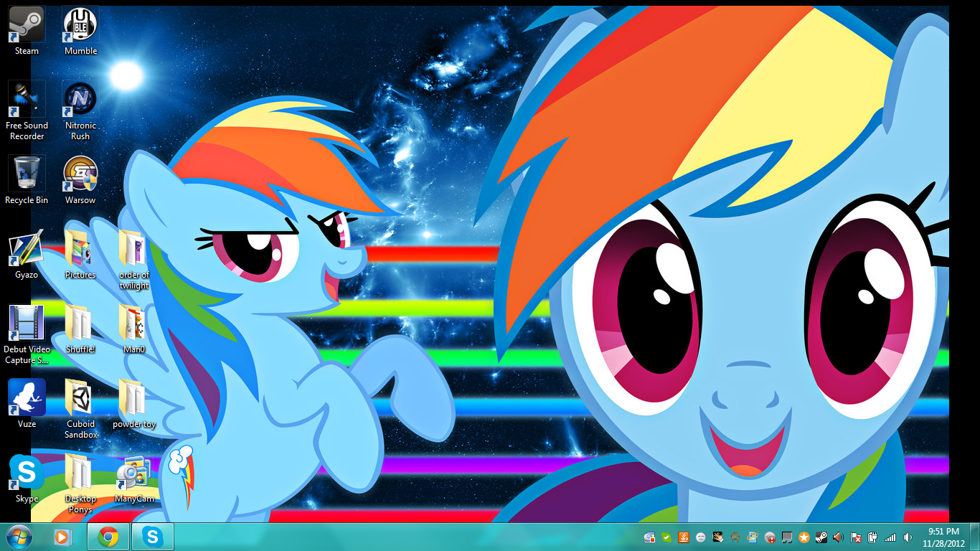This screenshot has height=551, width=980.
Task: Select the 'order of twilight' folder
Action: 134,260
